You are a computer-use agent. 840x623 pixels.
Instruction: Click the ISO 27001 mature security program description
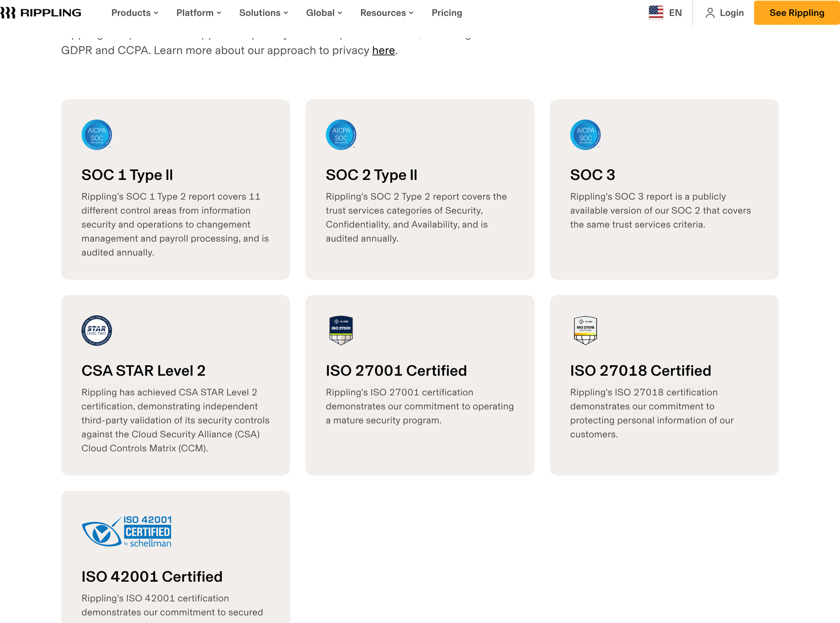pyautogui.click(x=420, y=406)
